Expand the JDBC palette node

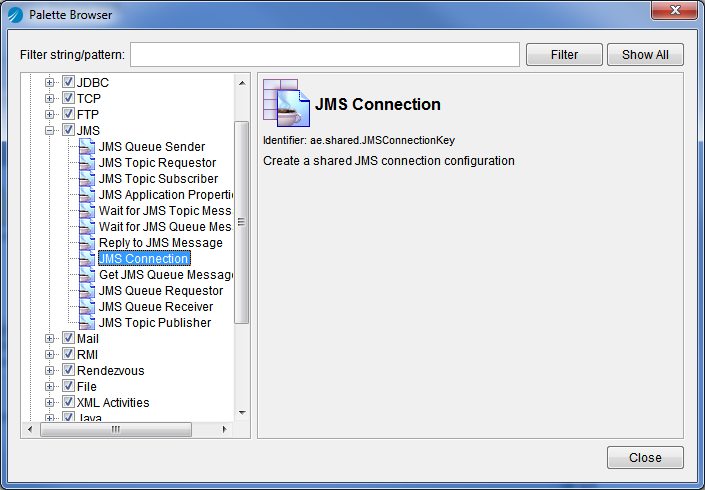click(x=49, y=82)
